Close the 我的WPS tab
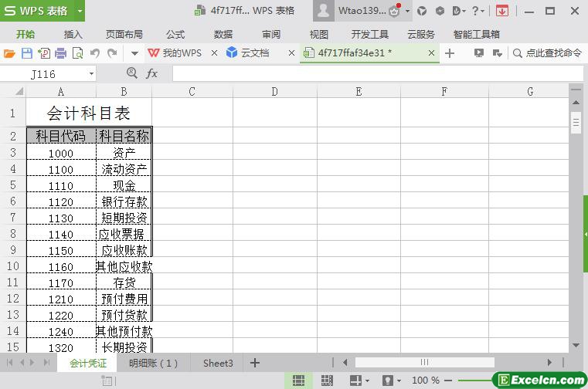This screenshot has height=389, width=588. coord(215,53)
